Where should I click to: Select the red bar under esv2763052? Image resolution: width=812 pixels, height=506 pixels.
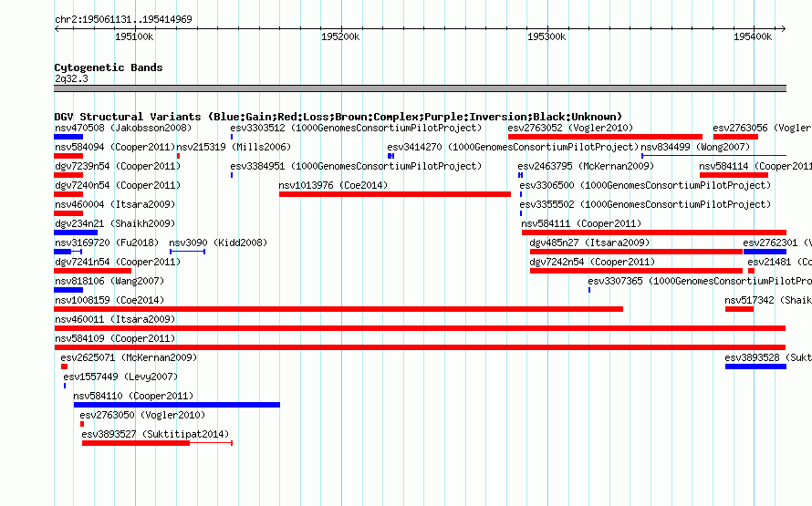(605, 137)
